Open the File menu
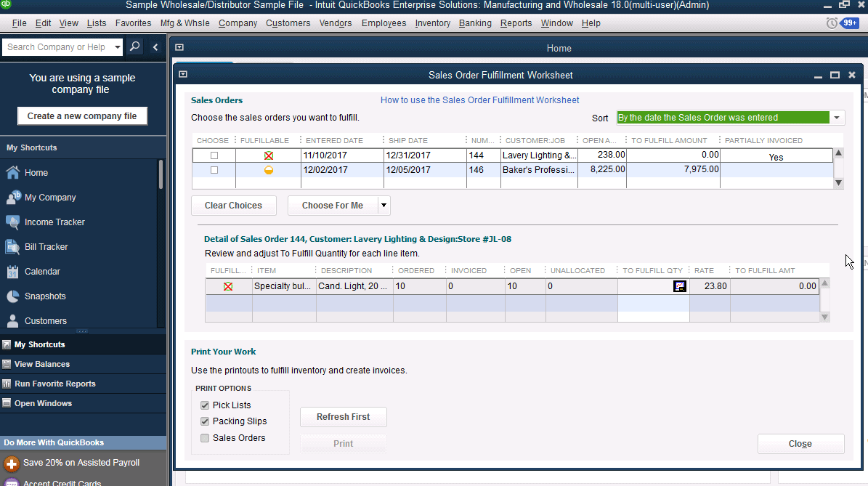Viewport: 868px width, 486px height. (x=20, y=23)
